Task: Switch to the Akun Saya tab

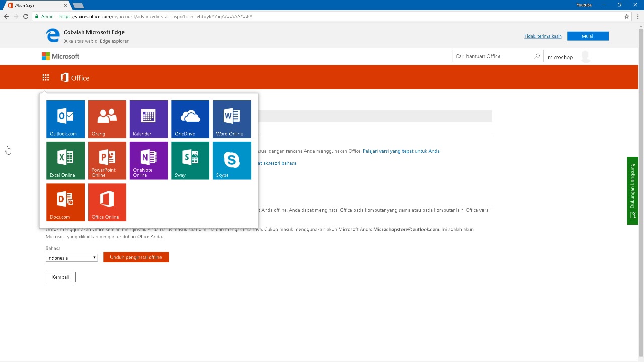Action: (35, 5)
